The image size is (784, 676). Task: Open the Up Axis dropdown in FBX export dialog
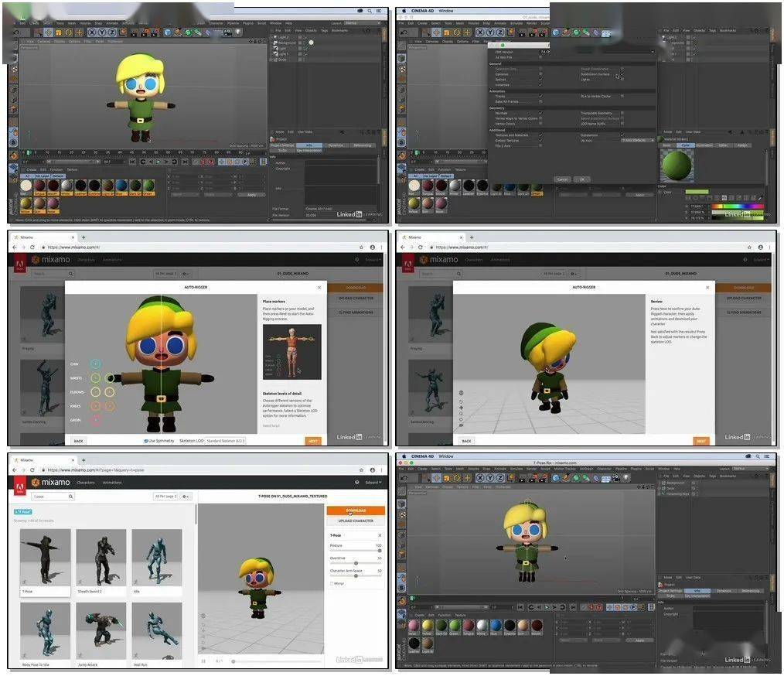[638, 141]
